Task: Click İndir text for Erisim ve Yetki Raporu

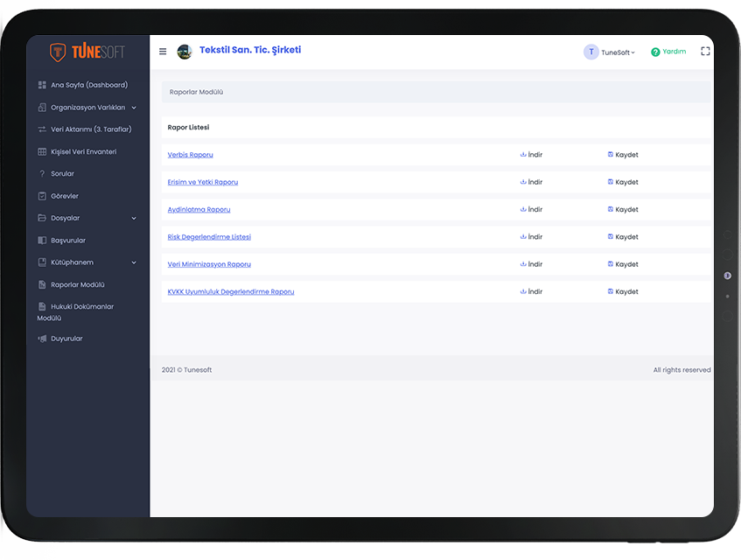Action: (x=535, y=182)
